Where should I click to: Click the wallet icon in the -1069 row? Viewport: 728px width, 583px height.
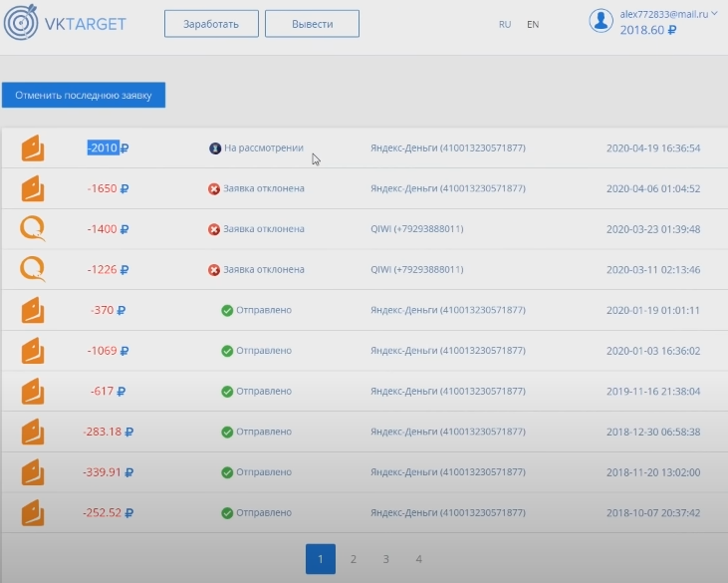point(33,350)
